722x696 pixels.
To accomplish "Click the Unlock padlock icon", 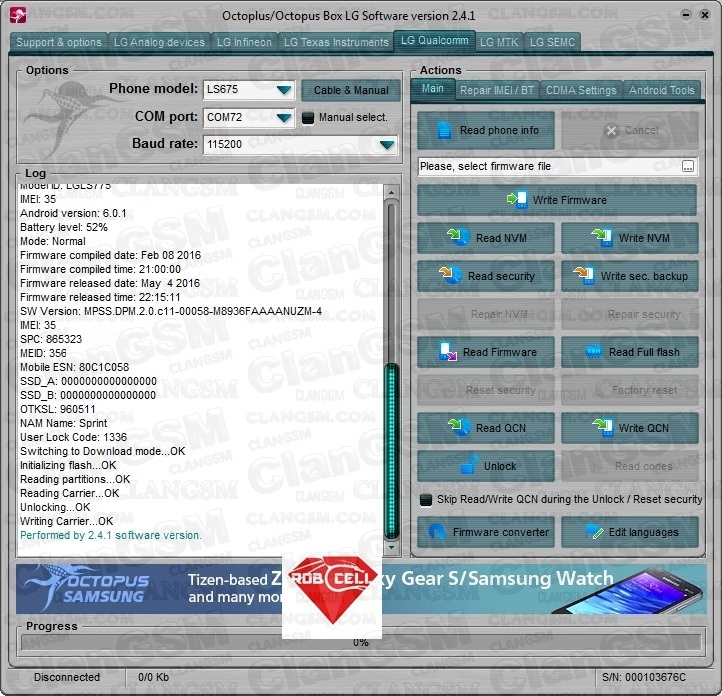I will [469, 464].
